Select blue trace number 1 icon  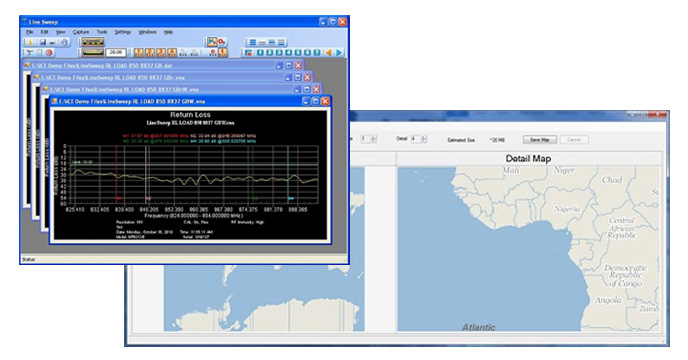coord(260,52)
